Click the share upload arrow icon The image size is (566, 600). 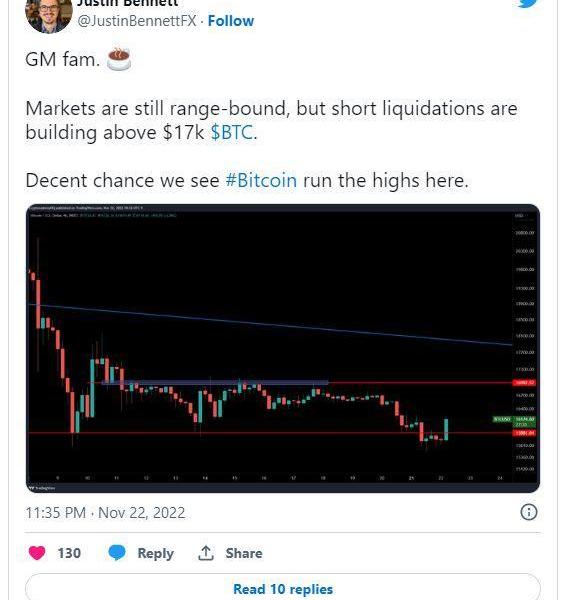tap(206, 553)
